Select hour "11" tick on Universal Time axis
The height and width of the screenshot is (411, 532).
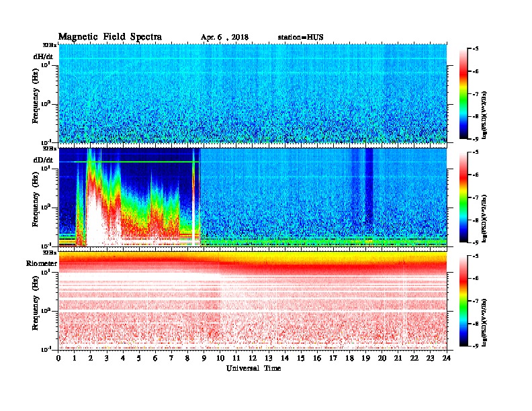(x=236, y=358)
